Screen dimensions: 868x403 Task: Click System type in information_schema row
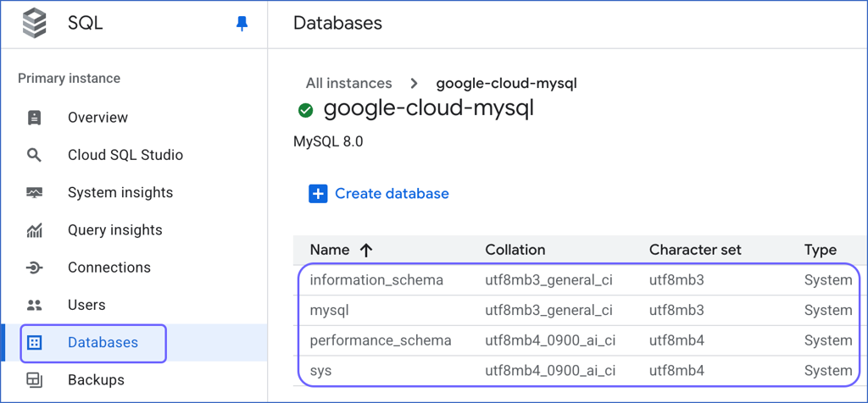pos(828,280)
